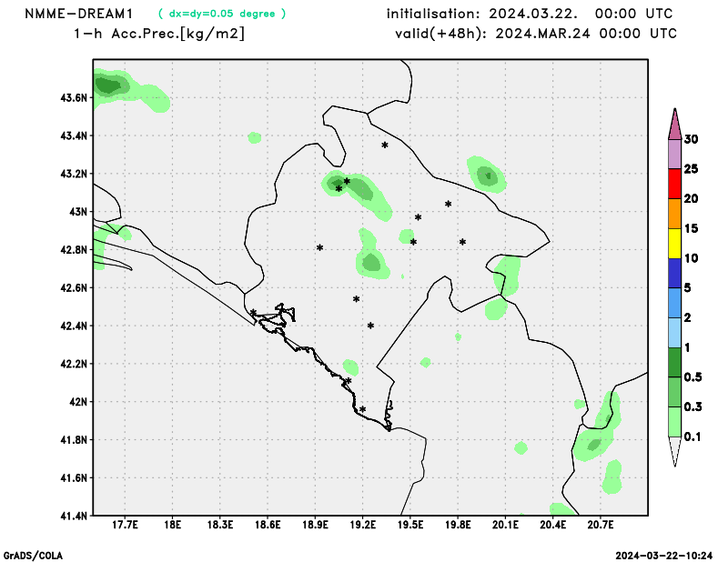Image resolution: width=728 pixels, height=562 pixels.
Task: Click the 41.8N latitude label
Action: [74, 439]
